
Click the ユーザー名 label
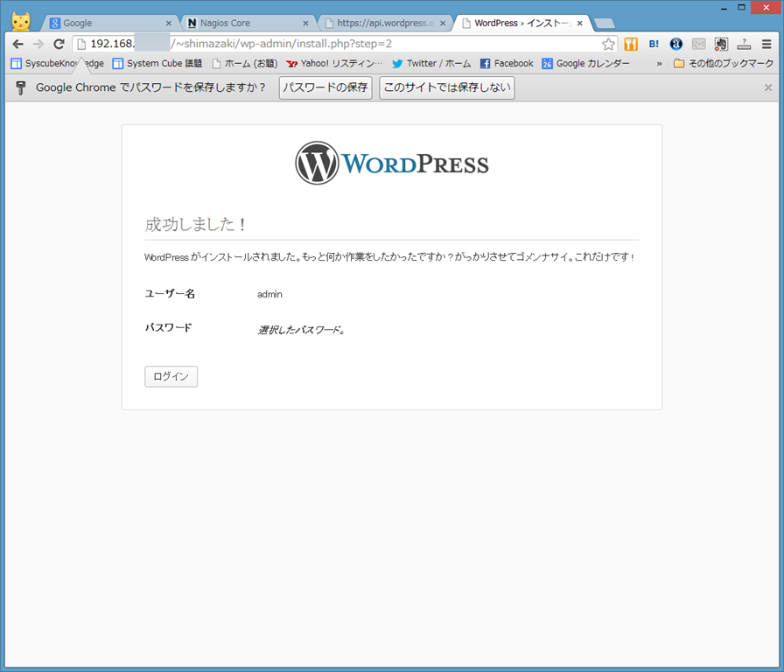170,293
